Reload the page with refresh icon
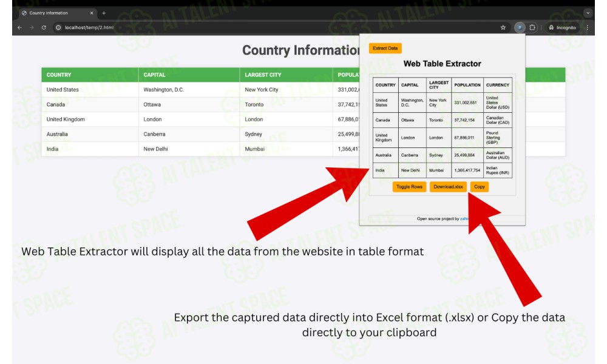The image size is (607, 364). (x=44, y=27)
